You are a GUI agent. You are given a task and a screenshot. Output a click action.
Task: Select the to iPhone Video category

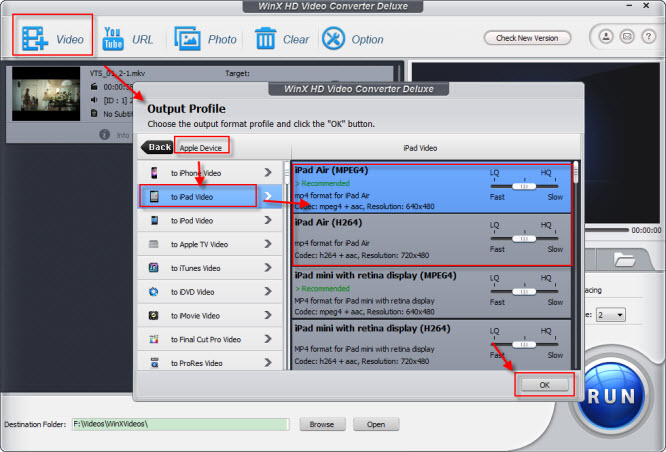coord(210,172)
